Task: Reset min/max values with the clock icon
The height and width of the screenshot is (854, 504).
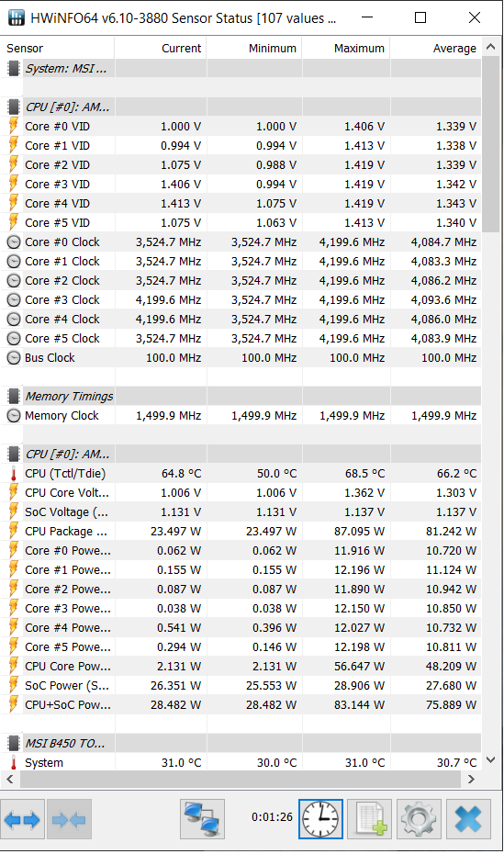Action: tap(320, 819)
